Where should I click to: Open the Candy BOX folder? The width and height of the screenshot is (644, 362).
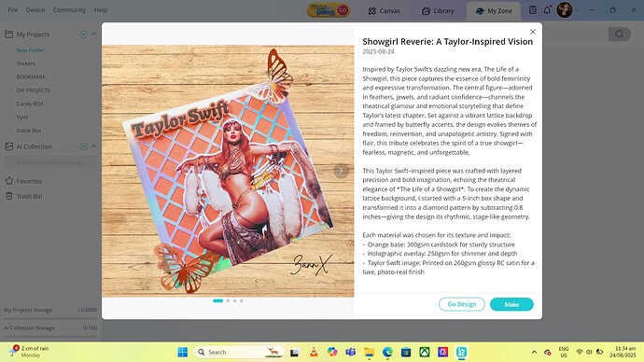(x=30, y=104)
